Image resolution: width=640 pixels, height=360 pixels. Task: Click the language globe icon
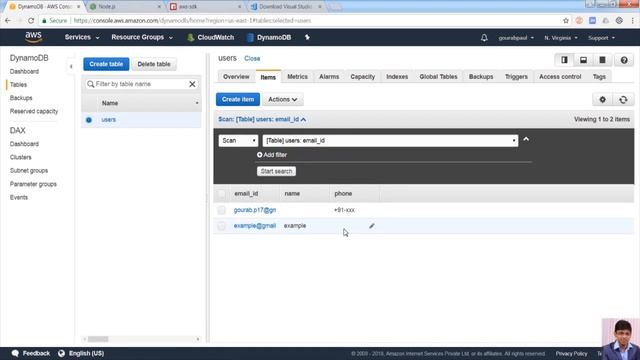61,353
